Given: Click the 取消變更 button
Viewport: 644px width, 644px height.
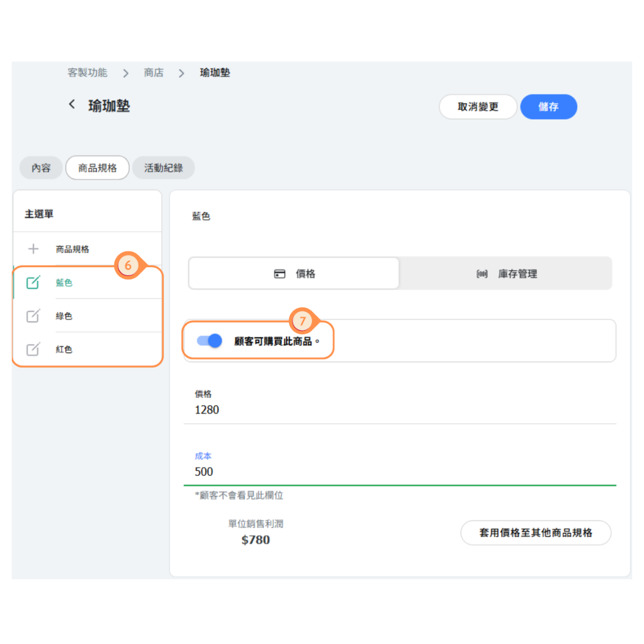Looking at the screenshot, I should (478, 107).
